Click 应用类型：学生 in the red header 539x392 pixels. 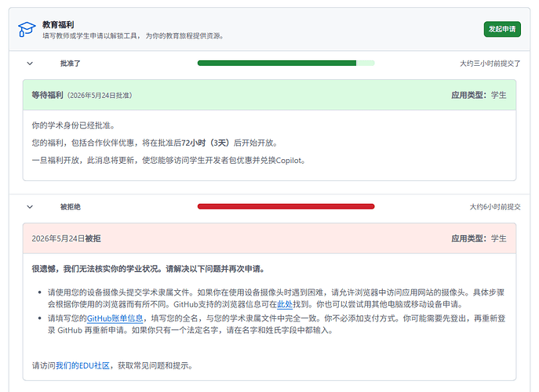click(479, 238)
